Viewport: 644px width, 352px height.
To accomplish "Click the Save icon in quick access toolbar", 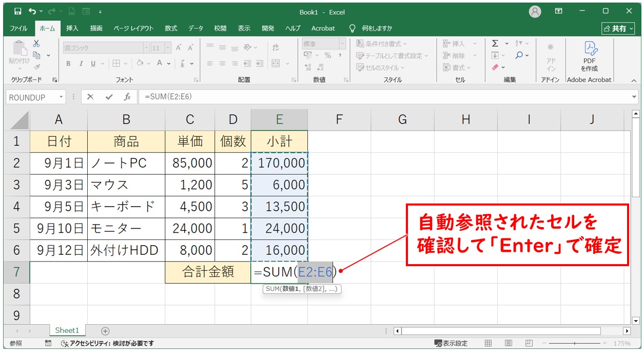I will pos(18,11).
